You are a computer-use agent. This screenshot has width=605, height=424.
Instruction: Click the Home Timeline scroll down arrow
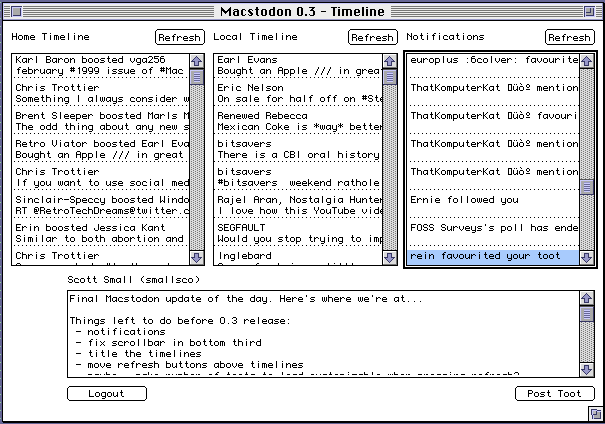click(x=196, y=259)
